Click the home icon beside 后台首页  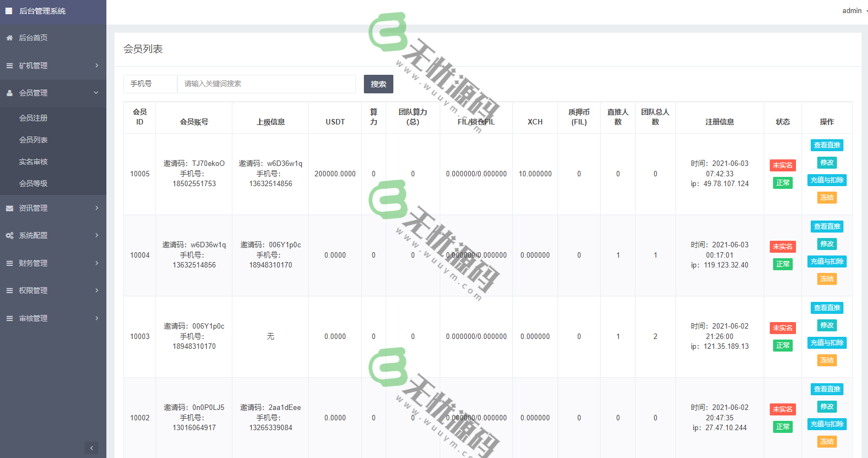click(9, 38)
